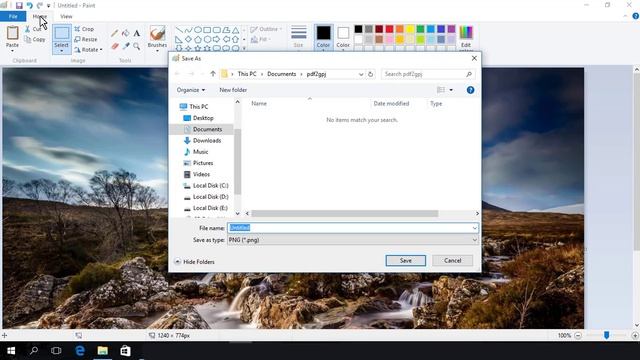This screenshot has width=640, height=360.
Task: Open File Explorer from the taskbar
Action: 102,351
